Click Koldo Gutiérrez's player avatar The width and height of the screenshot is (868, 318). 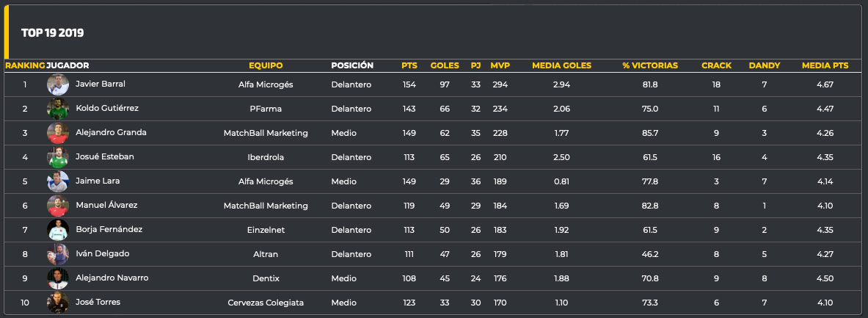click(58, 109)
